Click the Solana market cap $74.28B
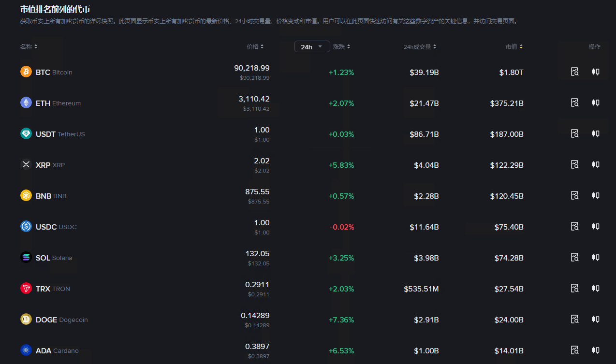The height and width of the screenshot is (364, 616). coord(509,258)
